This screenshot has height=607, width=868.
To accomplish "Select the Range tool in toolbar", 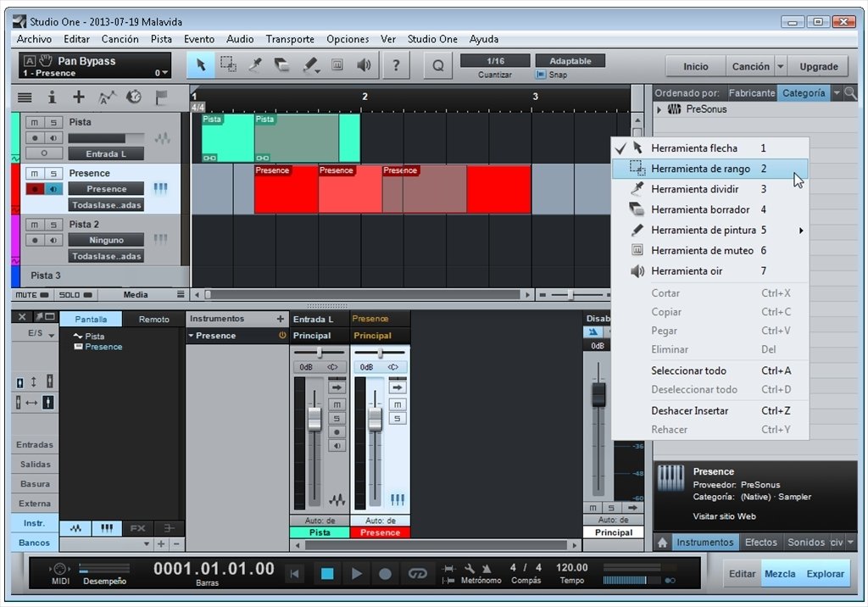I will point(228,65).
